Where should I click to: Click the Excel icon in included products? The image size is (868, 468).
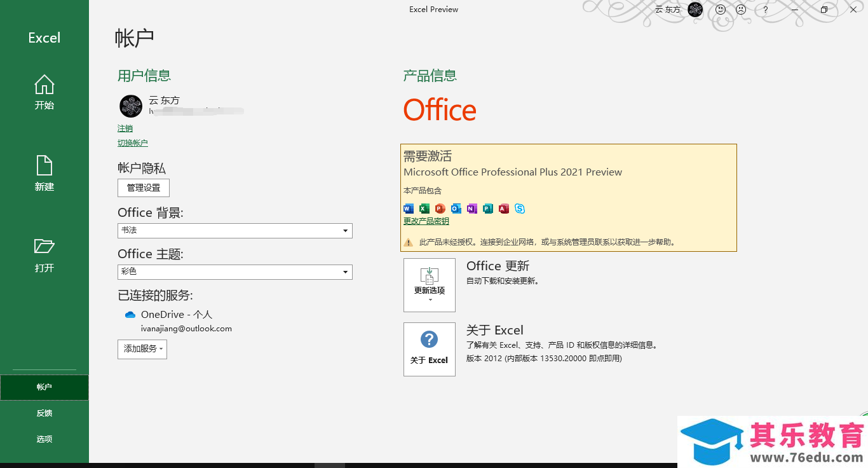pyautogui.click(x=424, y=209)
